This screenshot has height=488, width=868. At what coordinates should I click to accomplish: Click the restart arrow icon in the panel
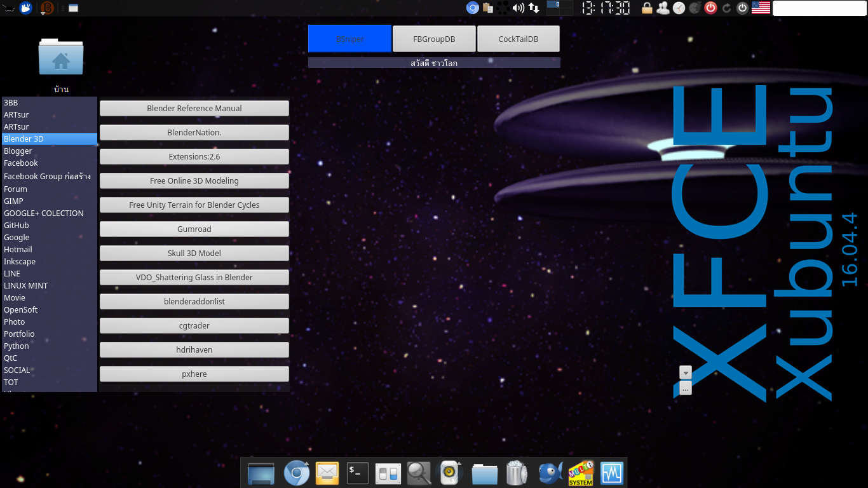click(726, 8)
